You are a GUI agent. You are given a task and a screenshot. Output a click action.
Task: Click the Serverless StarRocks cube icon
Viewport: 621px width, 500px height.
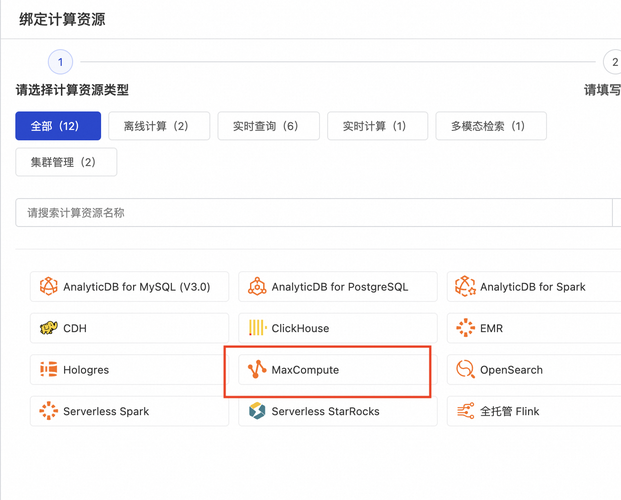click(x=257, y=411)
